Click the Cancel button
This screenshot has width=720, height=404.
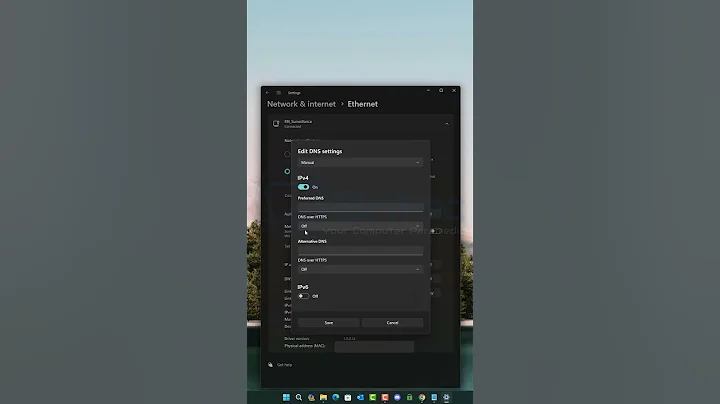392,323
